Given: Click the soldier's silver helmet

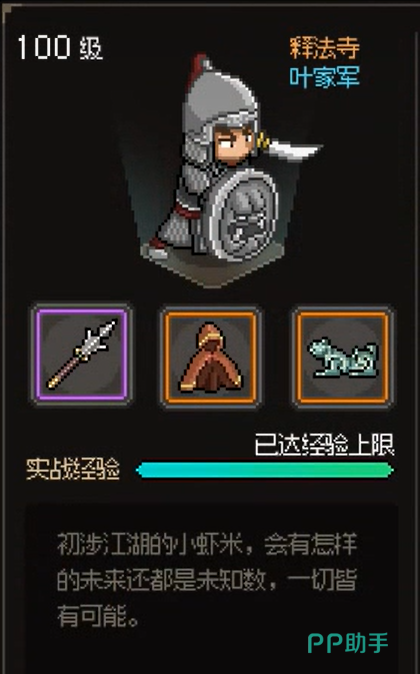Looking at the screenshot, I should (218, 105).
